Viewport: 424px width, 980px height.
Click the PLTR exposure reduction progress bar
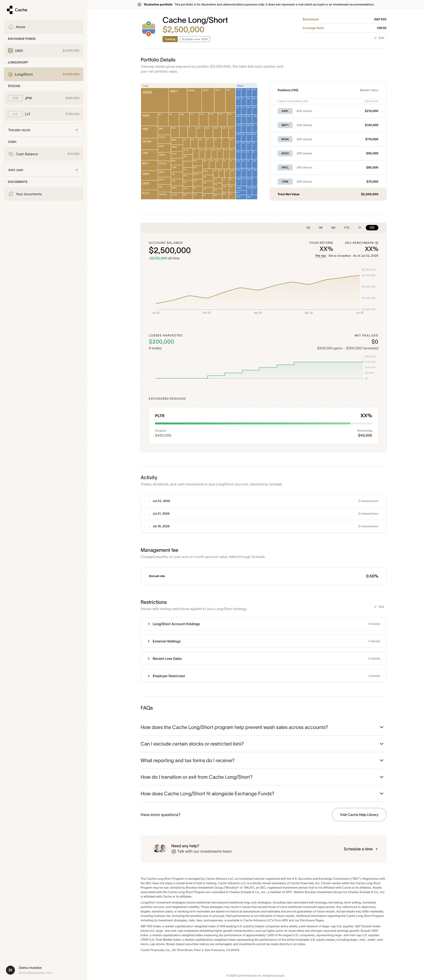pos(263,424)
